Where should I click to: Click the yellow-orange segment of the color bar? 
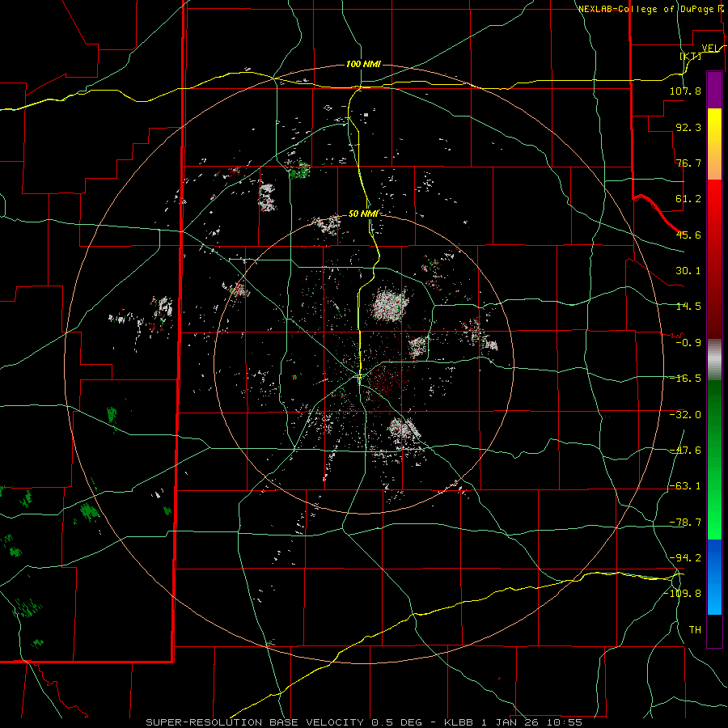pyautogui.click(x=714, y=144)
